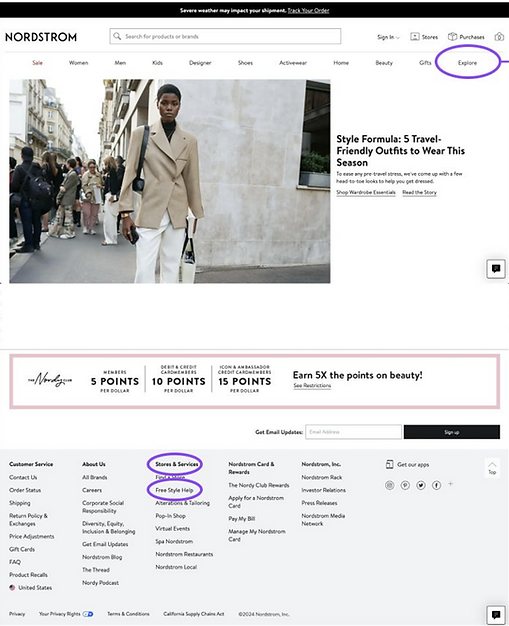This screenshot has height=626, width=509.
Task: Click Terms & Conditions link
Action: click(x=128, y=614)
